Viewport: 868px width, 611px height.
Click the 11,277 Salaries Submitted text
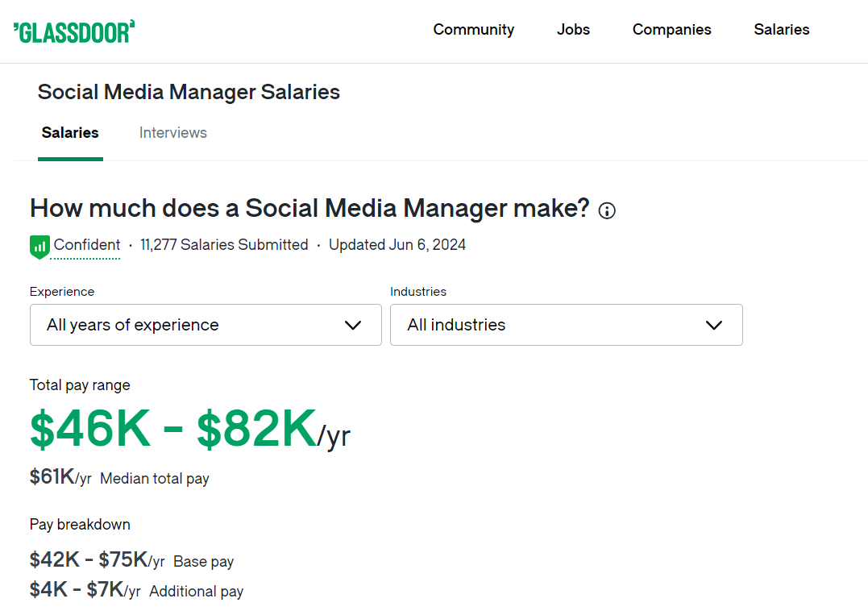coord(223,245)
